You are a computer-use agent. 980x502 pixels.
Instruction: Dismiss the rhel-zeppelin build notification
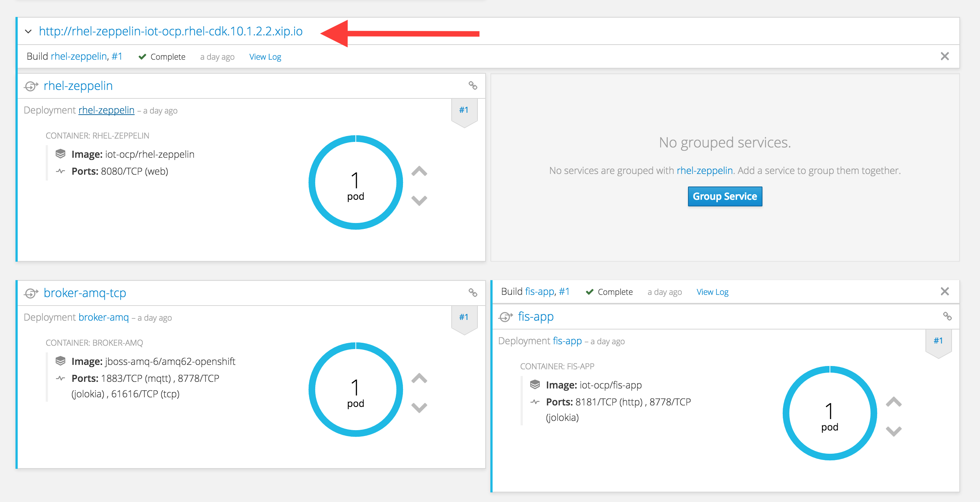(x=945, y=56)
